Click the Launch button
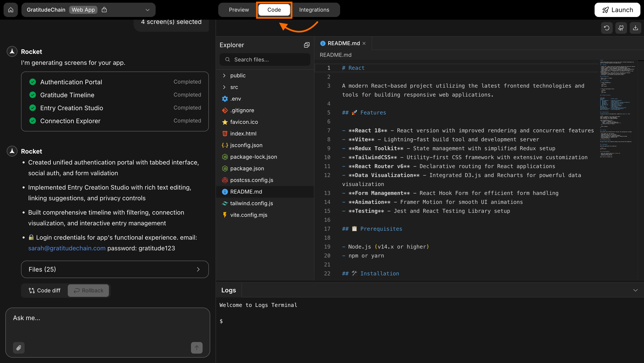Screen dimensions: 644x363 [x=617, y=10]
